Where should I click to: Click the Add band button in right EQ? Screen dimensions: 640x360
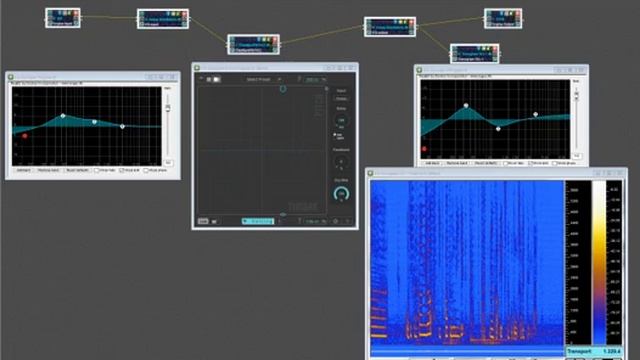pos(432,163)
